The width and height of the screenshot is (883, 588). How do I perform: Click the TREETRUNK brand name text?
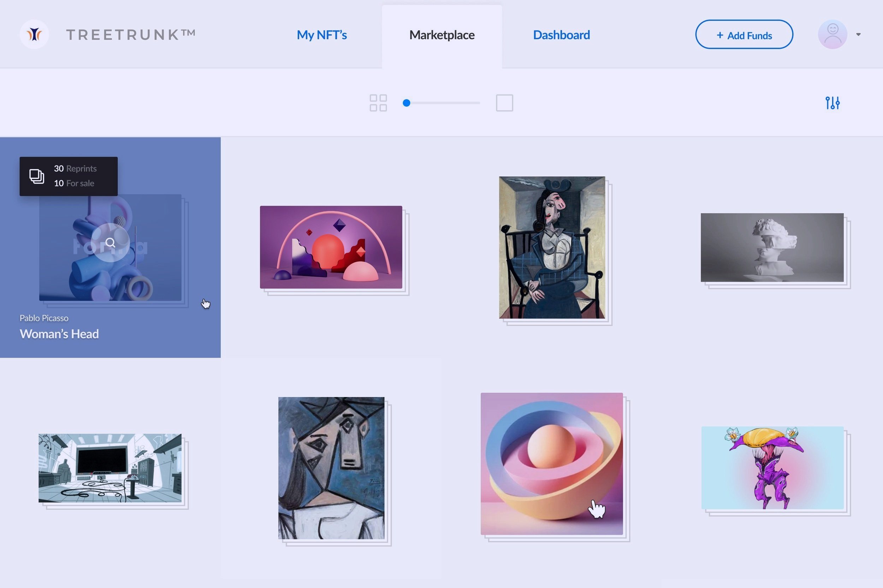tap(131, 35)
